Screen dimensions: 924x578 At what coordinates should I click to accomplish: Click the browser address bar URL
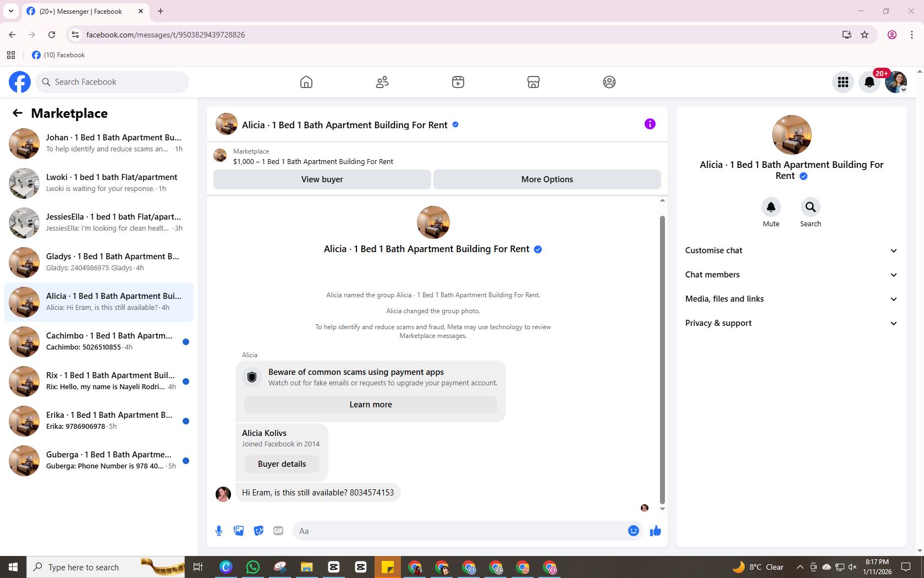(x=166, y=35)
